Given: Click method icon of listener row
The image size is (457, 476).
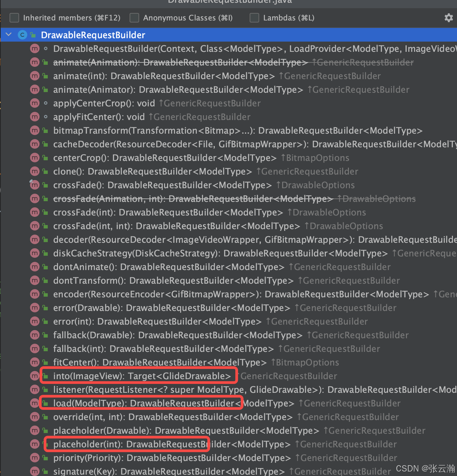Looking at the screenshot, I should [35, 389].
